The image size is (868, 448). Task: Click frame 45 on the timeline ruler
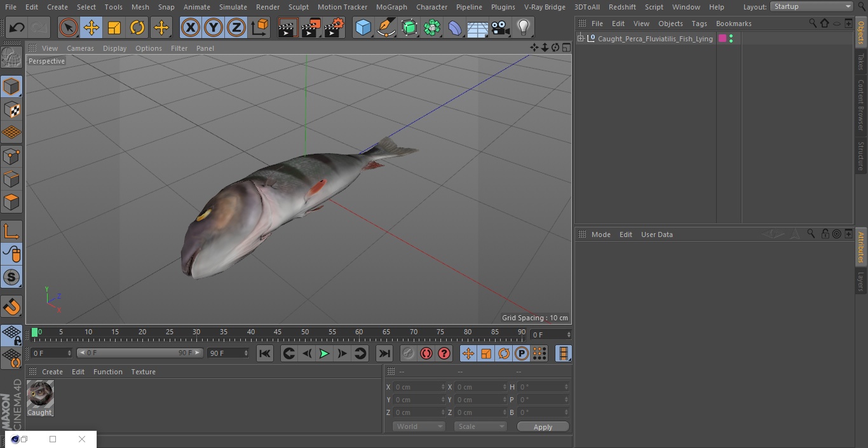278,332
